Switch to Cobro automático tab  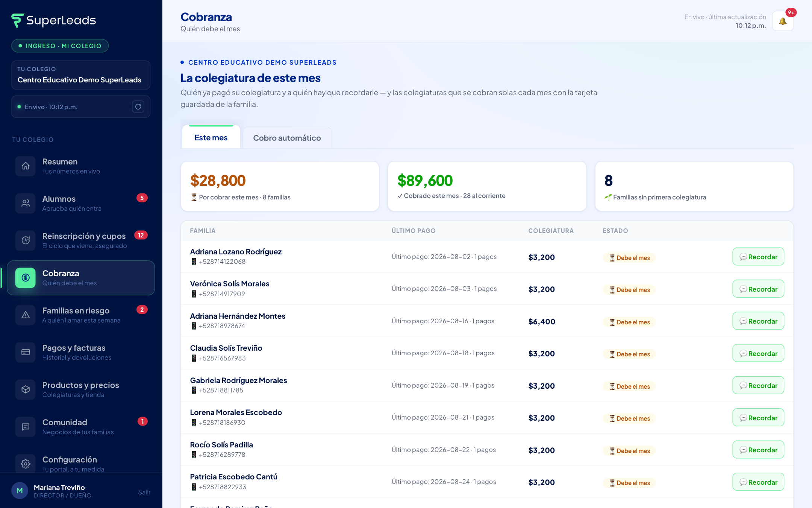(287, 138)
